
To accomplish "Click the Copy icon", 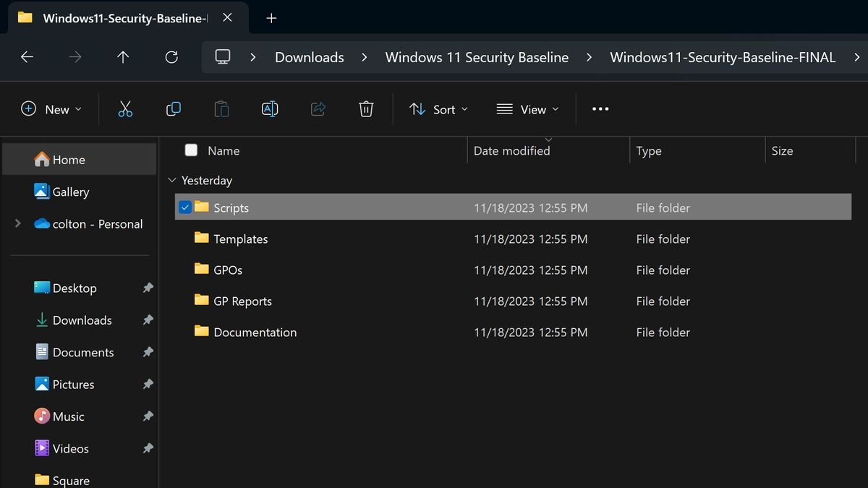I will (x=173, y=109).
